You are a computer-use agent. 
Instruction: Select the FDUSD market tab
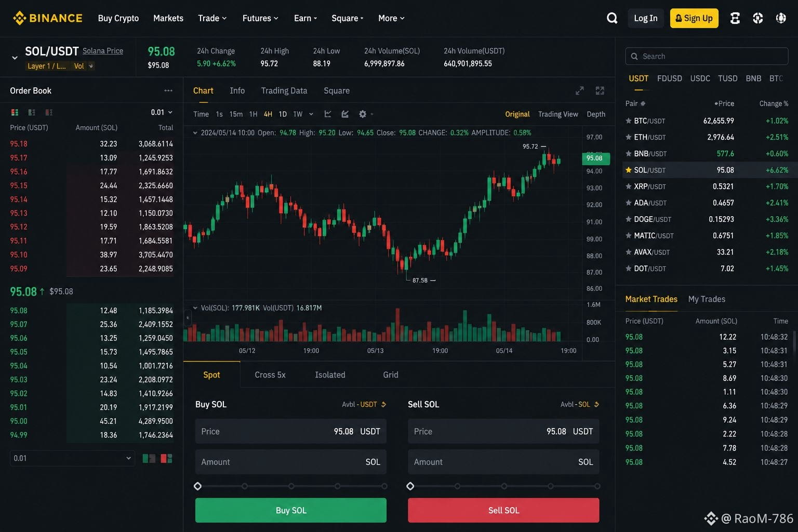[x=670, y=78]
